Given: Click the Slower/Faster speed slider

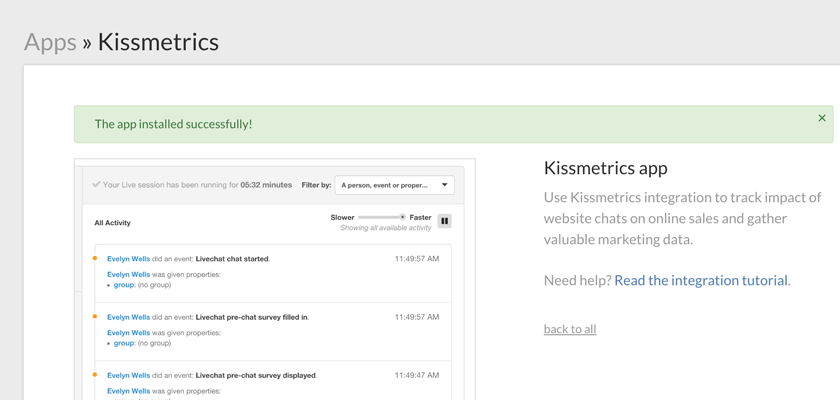Looking at the screenshot, I should (x=381, y=217).
